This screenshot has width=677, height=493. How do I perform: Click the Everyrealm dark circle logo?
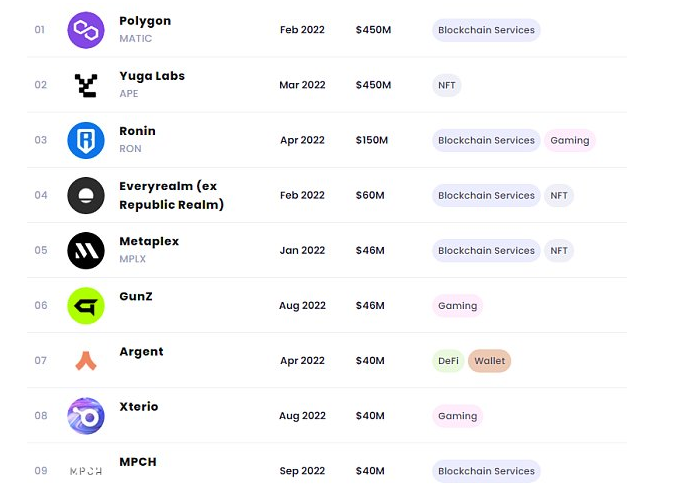click(85, 196)
